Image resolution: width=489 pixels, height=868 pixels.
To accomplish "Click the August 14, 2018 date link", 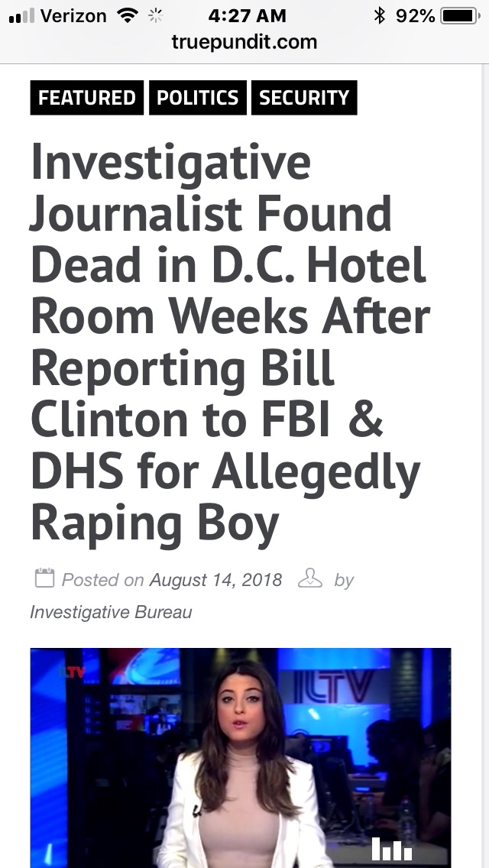I will coord(215,580).
